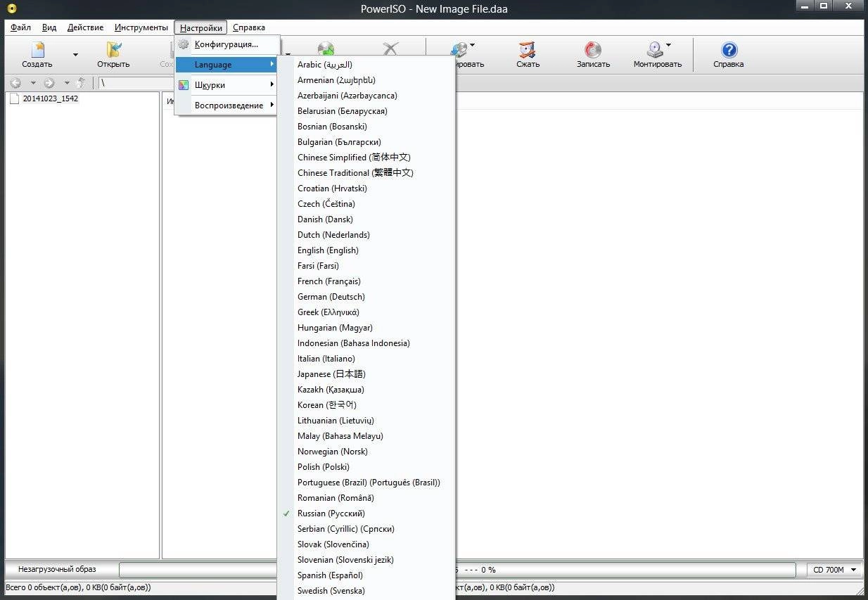Click the back navigation arrow icon
Image resolution: width=868 pixels, height=600 pixels.
[x=15, y=83]
